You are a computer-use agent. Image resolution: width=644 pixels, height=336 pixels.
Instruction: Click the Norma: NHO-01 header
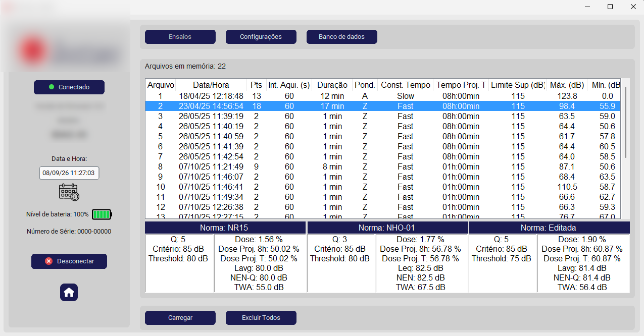[x=387, y=228]
